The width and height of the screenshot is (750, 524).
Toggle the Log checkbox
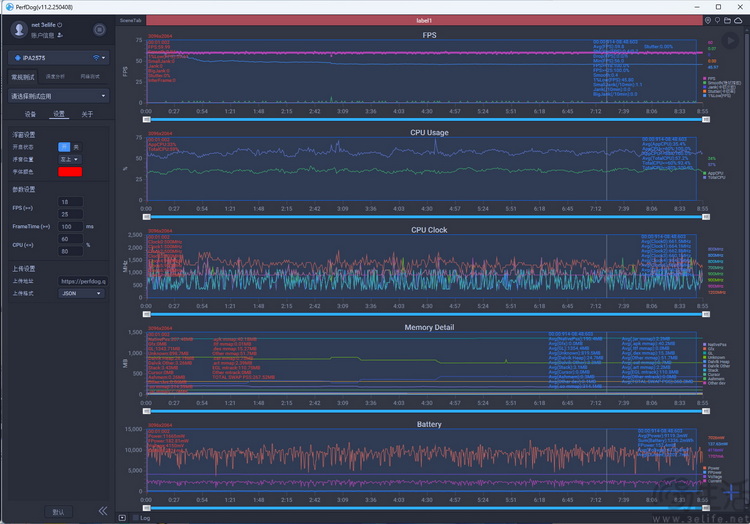point(135,518)
